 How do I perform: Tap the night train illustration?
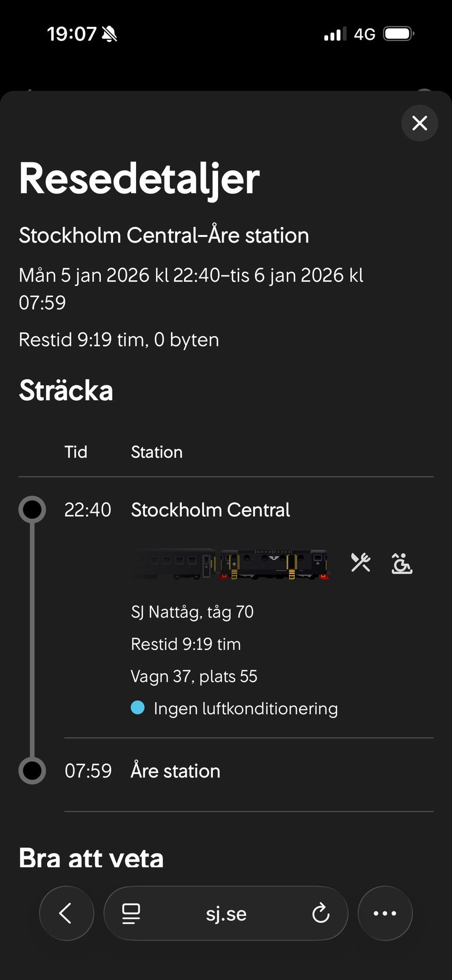coord(233,564)
